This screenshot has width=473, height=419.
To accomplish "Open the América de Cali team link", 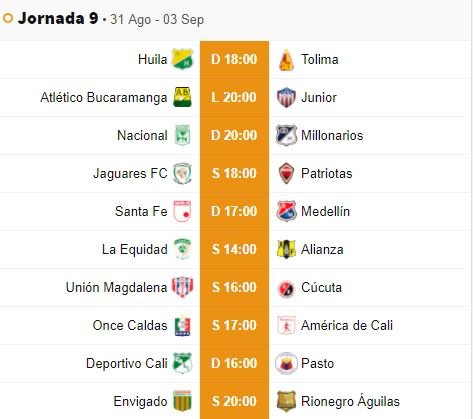I will 347,325.
